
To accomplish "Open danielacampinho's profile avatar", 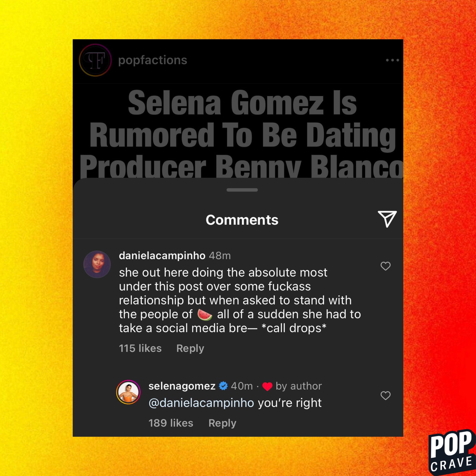I will click(97, 264).
